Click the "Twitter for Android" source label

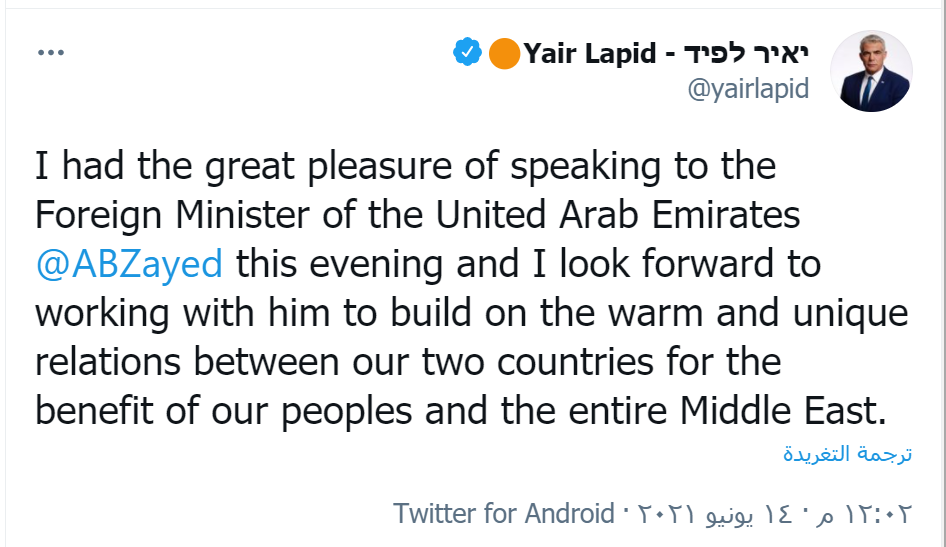[x=503, y=514]
